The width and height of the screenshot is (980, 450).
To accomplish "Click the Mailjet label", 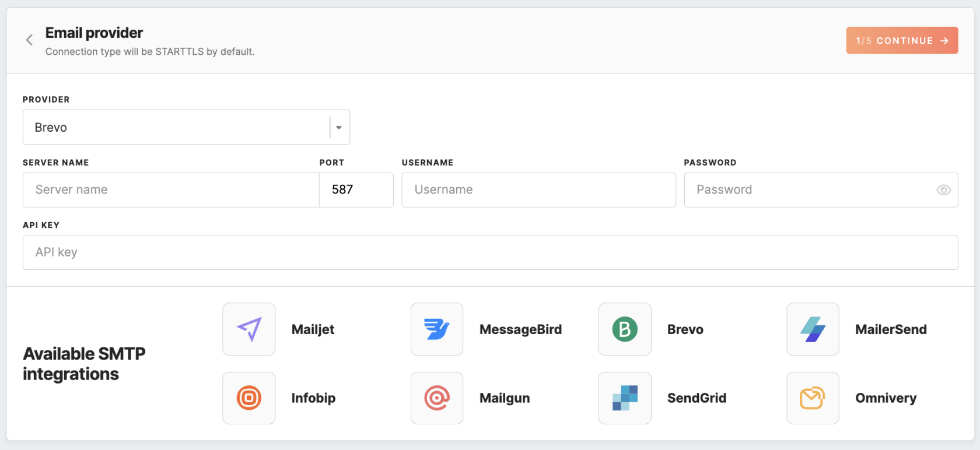I will pyautogui.click(x=313, y=329).
